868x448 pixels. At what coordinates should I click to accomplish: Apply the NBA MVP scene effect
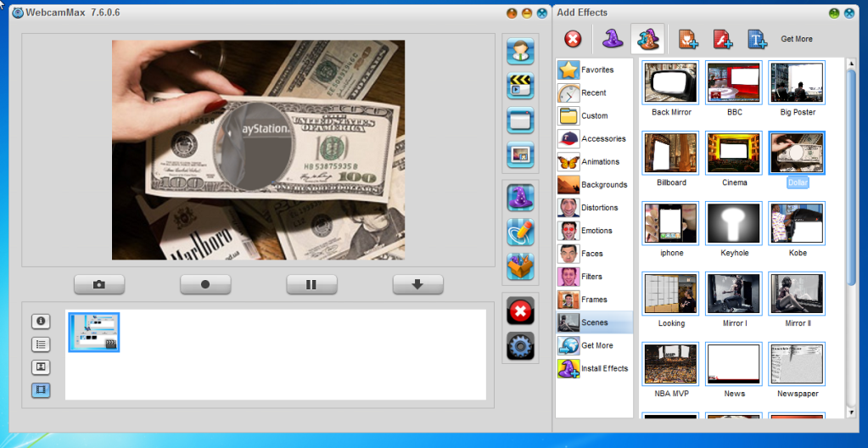(x=671, y=364)
